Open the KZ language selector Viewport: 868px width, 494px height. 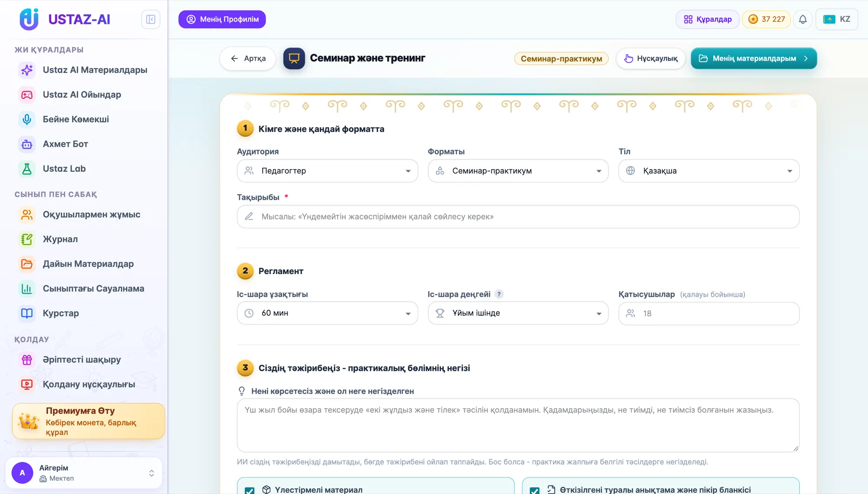[836, 20]
